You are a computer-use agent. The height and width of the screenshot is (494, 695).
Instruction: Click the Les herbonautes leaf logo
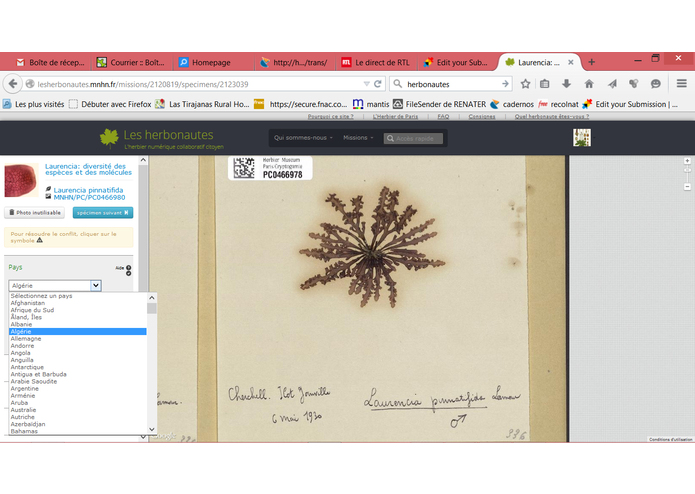click(x=109, y=138)
